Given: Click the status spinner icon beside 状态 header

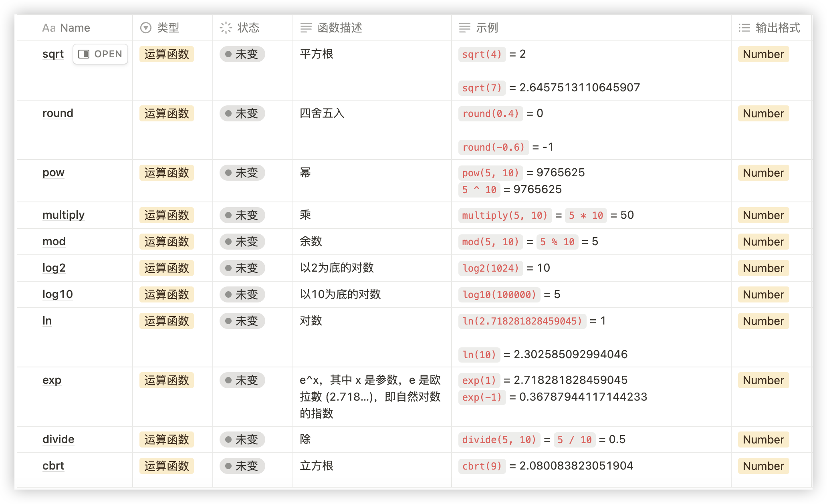Looking at the screenshot, I should pos(226,28).
